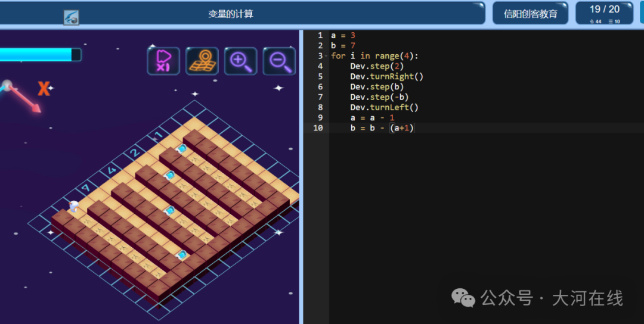This screenshot has height=324, width=644.
Task: Click the Dev.turnLeft() code line
Action: [385, 107]
